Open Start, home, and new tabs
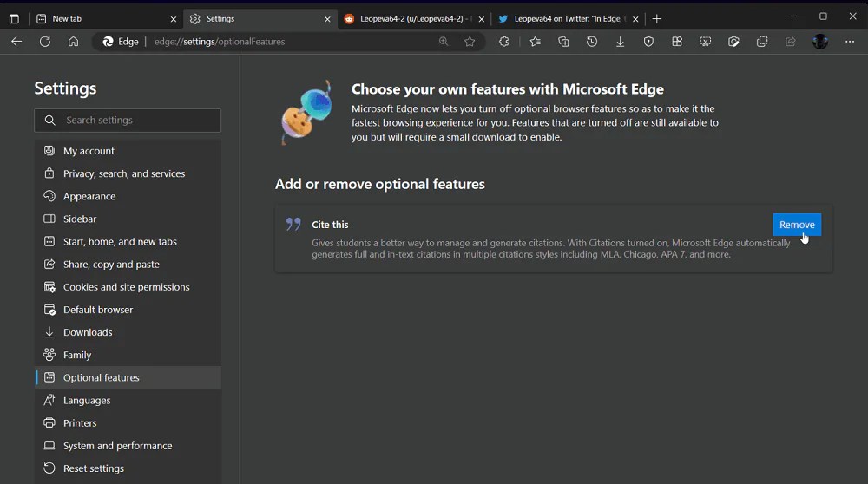The image size is (868, 484). pyautogui.click(x=128, y=241)
